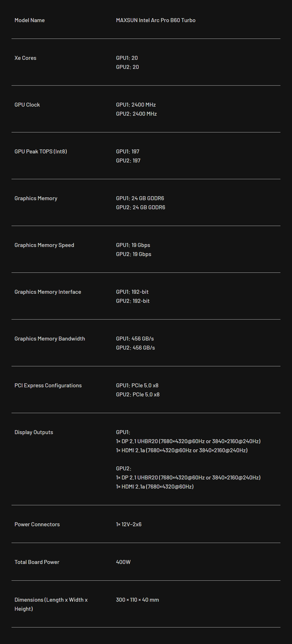
Task: Select the MAXSUN Intel Arc Pro B60 Turbo text
Action: tap(156, 20)
